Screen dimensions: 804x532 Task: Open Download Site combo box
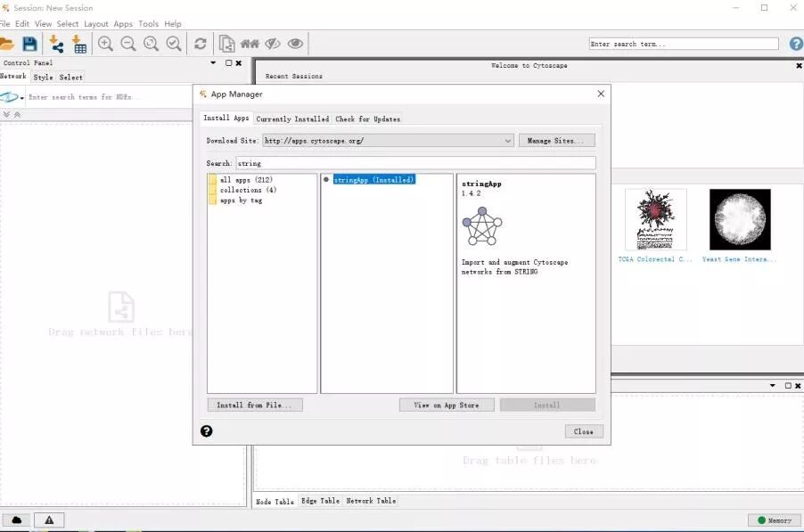pyautogui.click(x=388, y=141)
